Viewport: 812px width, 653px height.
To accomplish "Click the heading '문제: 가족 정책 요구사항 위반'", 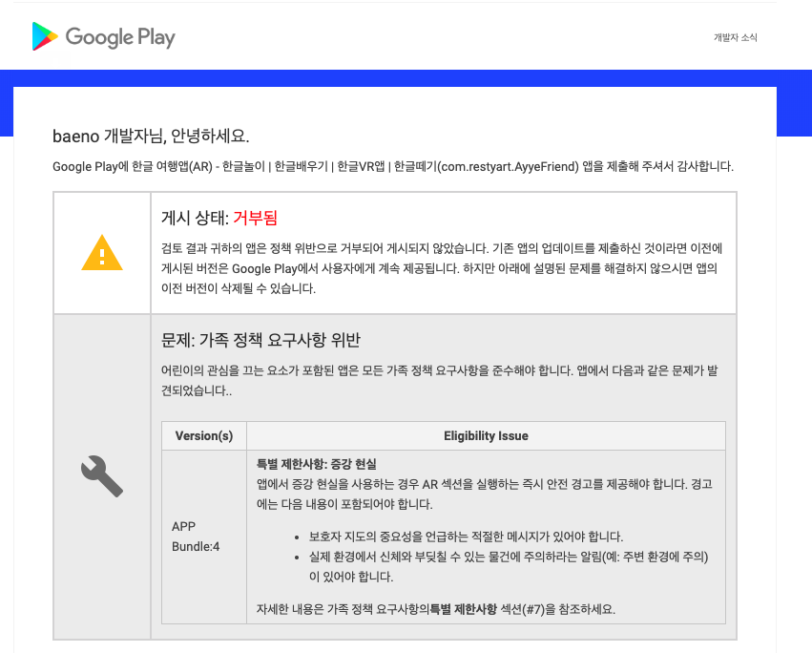I will pyautogui.click(x=260, y=340).
